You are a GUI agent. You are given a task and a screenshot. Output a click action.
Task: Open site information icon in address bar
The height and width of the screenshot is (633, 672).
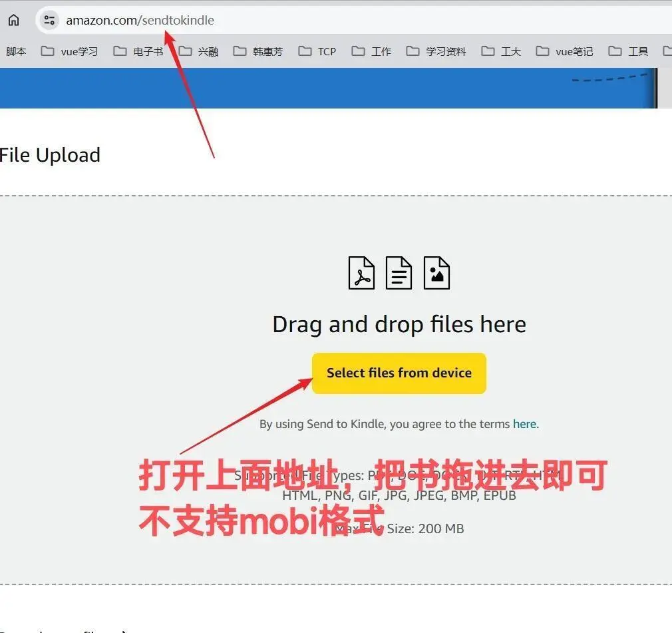pos(49,20)
